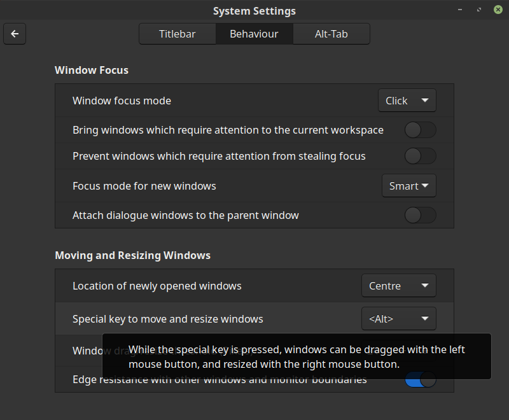Maximize the System Settings window
This screenshot has height=420, width=509.
(479, 10)
